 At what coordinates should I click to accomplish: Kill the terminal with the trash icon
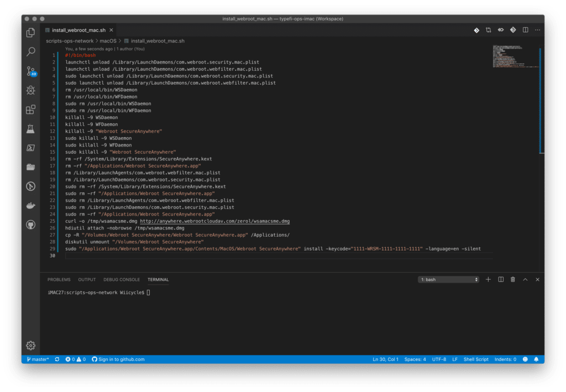coord(512,279)
